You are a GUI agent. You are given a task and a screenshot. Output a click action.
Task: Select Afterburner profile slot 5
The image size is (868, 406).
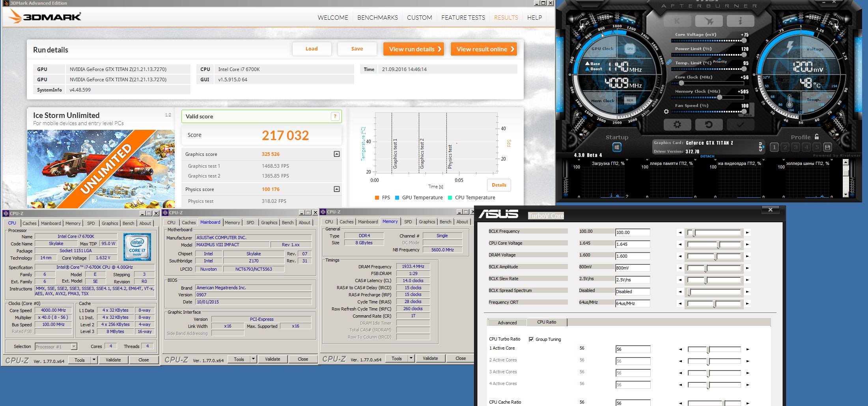click(x=817, y=147)
